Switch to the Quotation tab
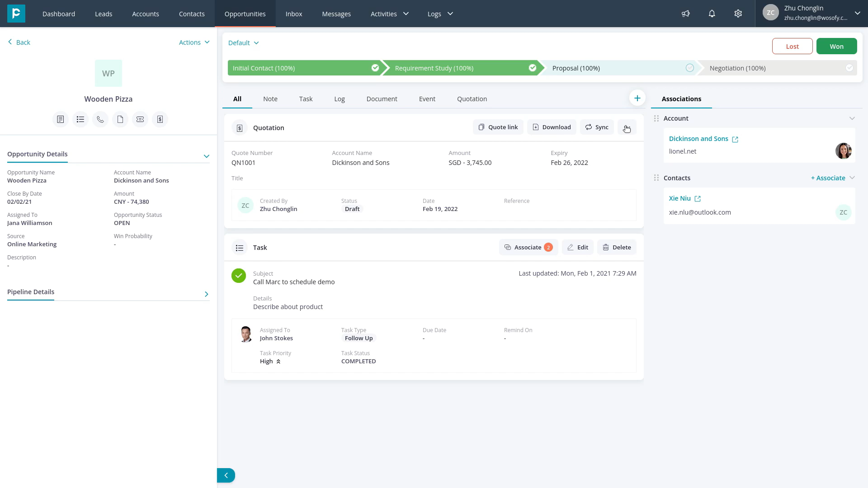Image resolution: width=868 pixels, height=488 pixels. 472,99
